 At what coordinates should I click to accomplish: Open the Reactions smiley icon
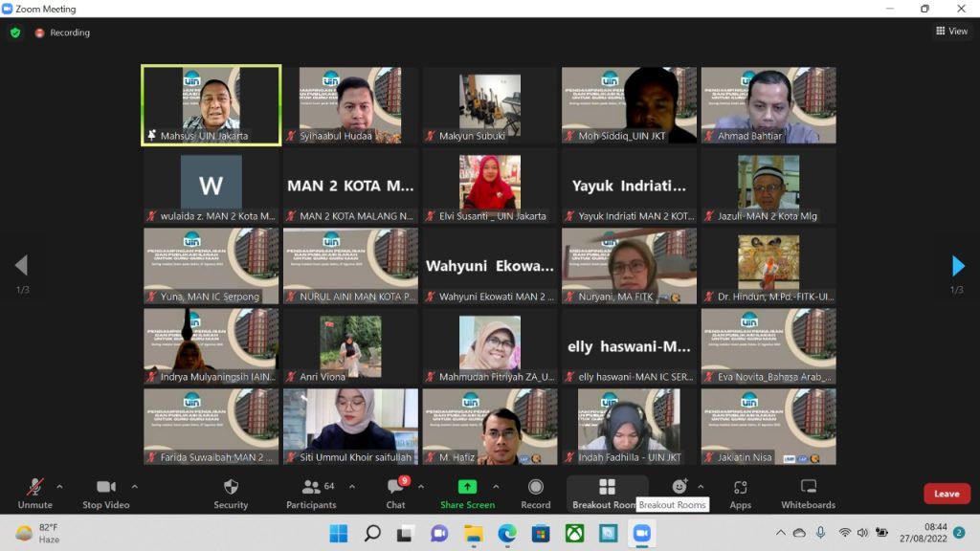tap(679, 487)
